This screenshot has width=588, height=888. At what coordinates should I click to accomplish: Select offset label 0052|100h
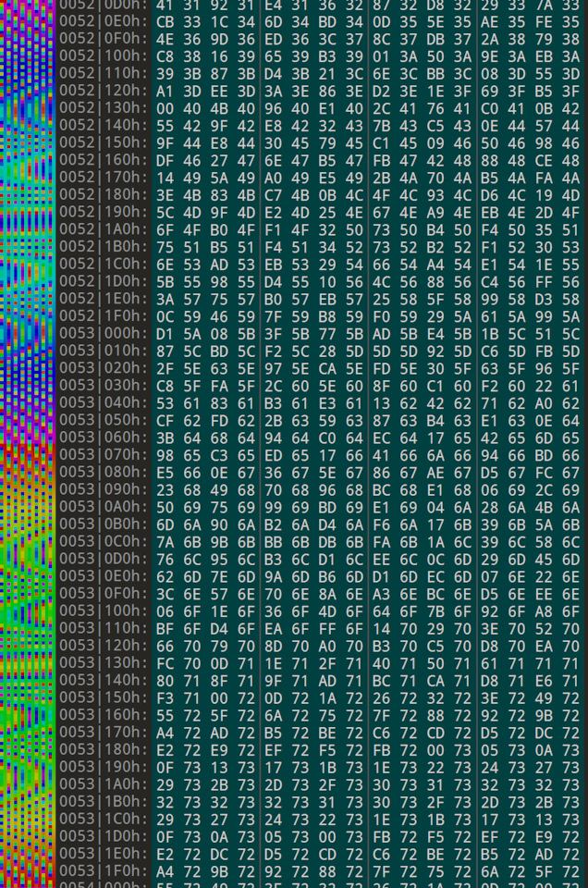pos(103,56)
